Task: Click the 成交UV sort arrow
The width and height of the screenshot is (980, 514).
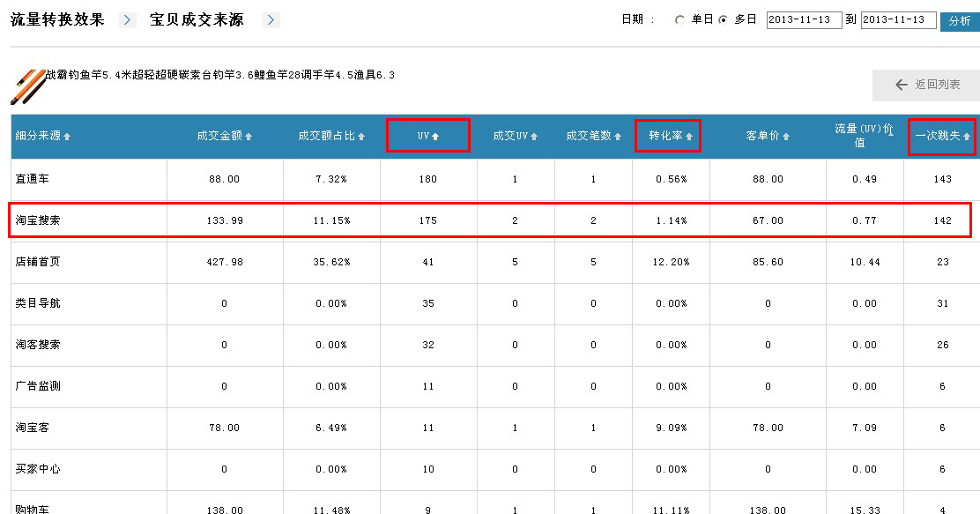Action: point(534,137)
